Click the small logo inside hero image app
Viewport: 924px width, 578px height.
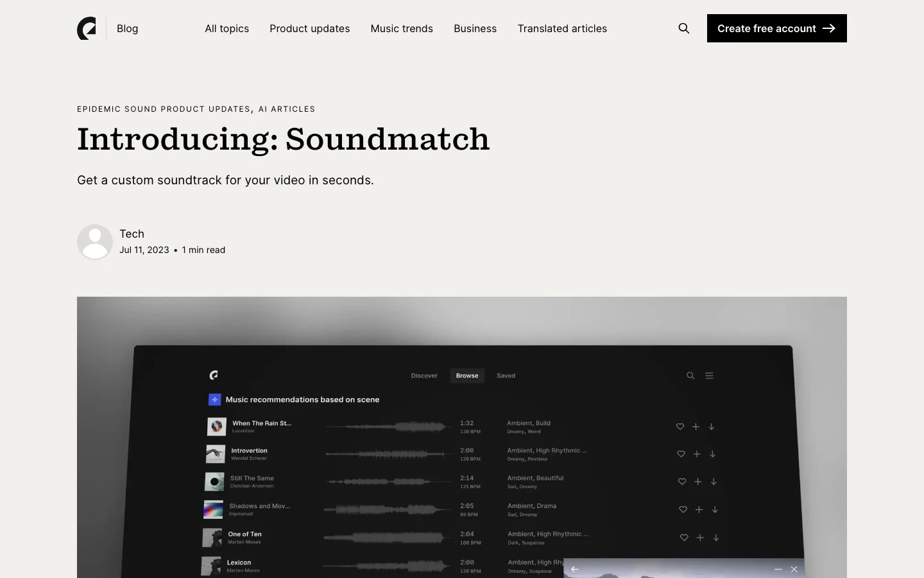click(214, 375)
